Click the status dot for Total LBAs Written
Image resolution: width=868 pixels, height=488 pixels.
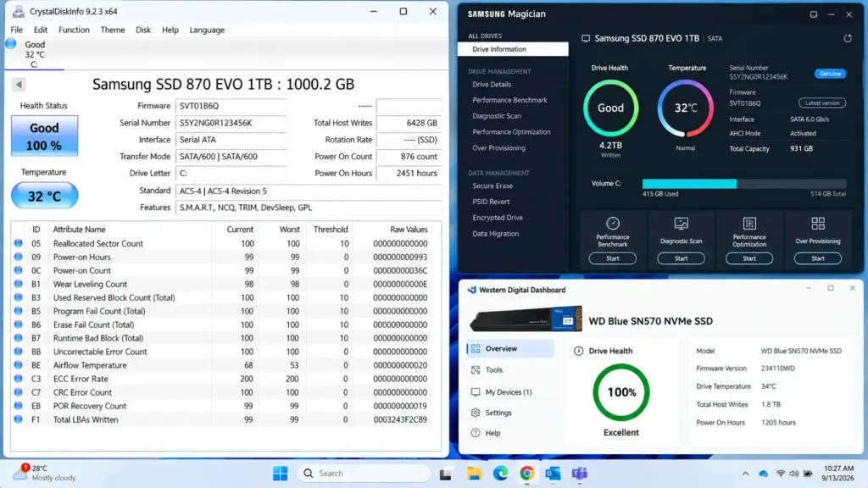pos(19,419)
